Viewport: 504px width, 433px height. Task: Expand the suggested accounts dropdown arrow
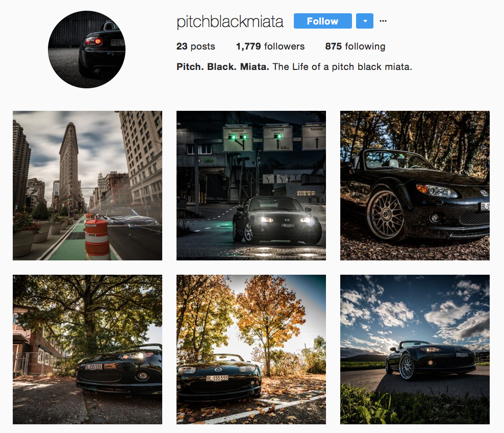pos(365,21)
